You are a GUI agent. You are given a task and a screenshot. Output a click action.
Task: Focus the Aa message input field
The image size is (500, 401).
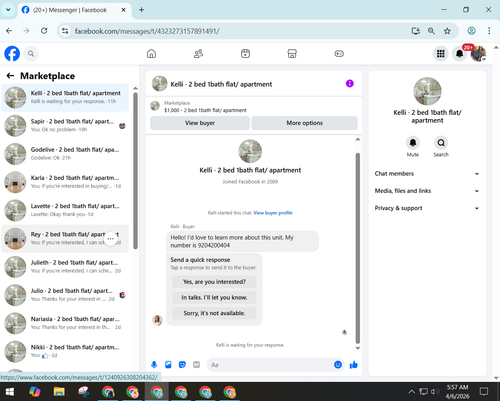pyautogui.click(x=270, y=365)
